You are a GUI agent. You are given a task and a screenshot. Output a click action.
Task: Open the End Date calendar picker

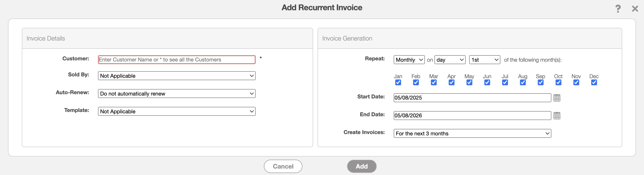[x=556, y=116]
